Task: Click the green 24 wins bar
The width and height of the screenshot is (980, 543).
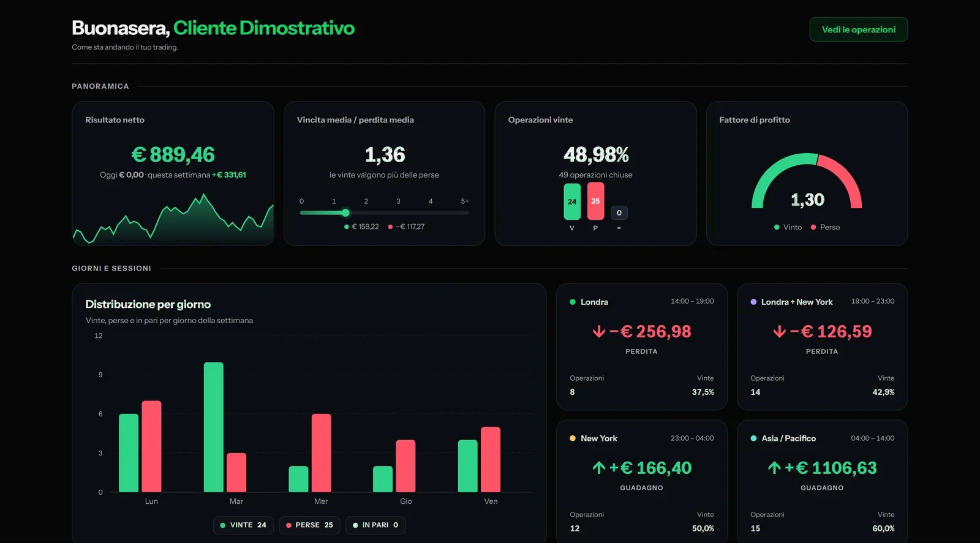Action: [x=572, y=201]
